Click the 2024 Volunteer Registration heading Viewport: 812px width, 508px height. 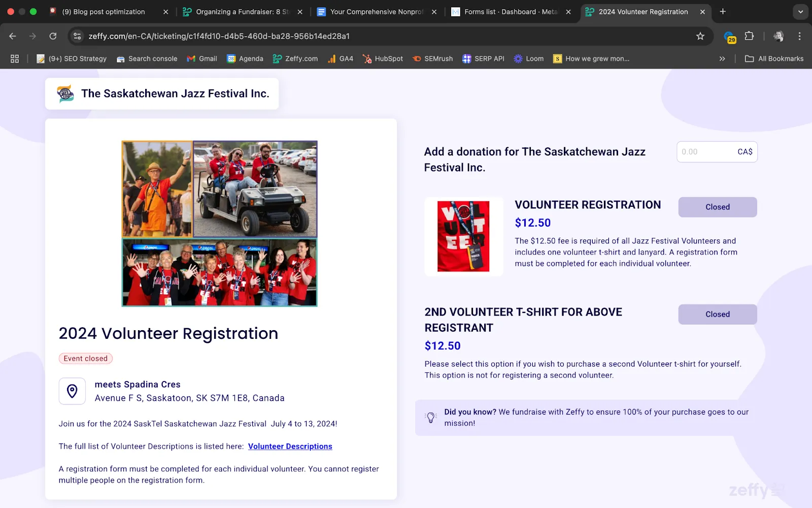[x=168, y=333]
